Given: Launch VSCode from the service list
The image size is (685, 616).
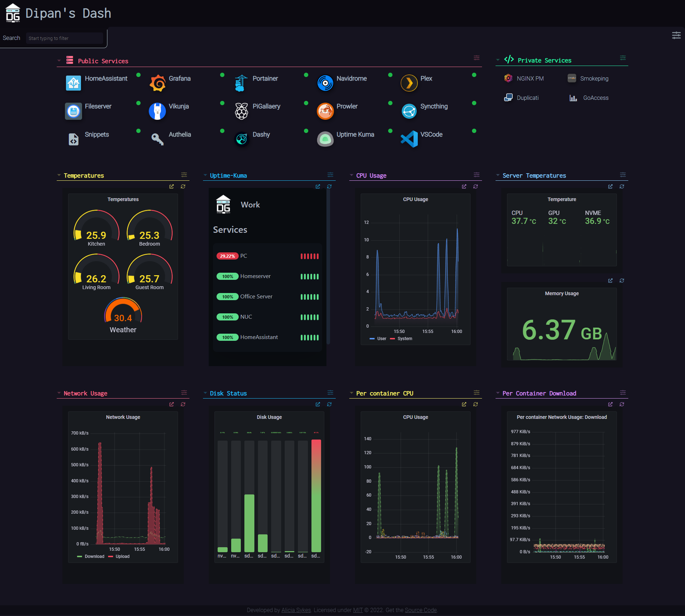Looking at the screenshot, I should [409, 139].
